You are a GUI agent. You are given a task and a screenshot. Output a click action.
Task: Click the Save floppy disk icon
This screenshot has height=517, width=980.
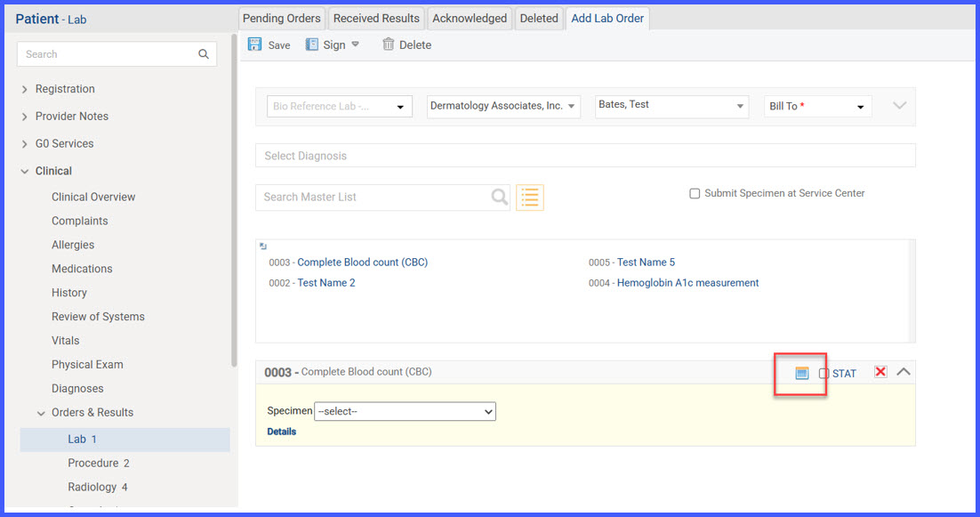pos(254,44)
